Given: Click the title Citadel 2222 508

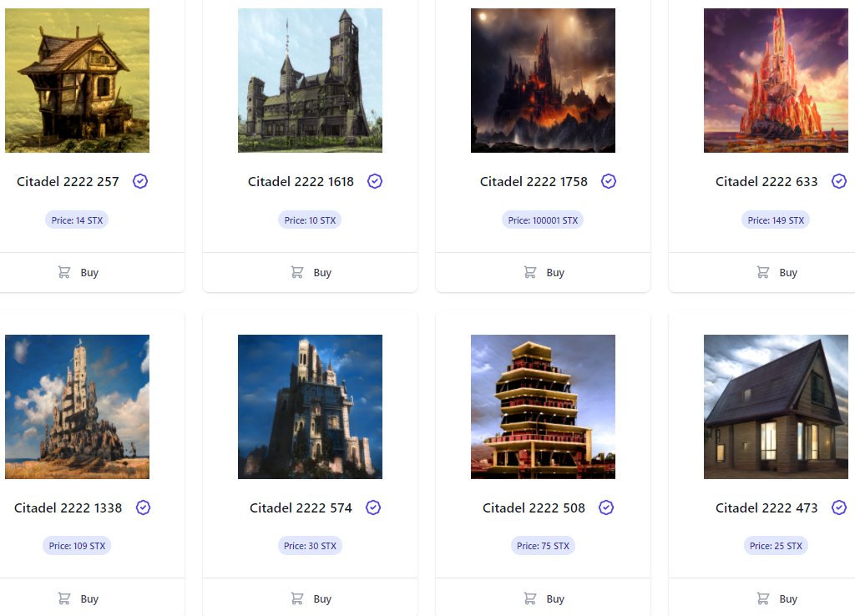Looking at the screenshot, I should (x=534, y=508).
